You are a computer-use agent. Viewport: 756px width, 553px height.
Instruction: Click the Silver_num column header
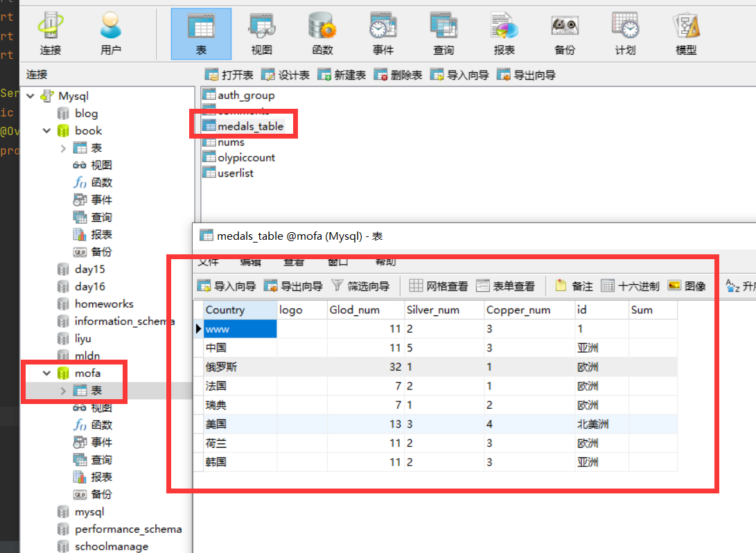point(444,310)
